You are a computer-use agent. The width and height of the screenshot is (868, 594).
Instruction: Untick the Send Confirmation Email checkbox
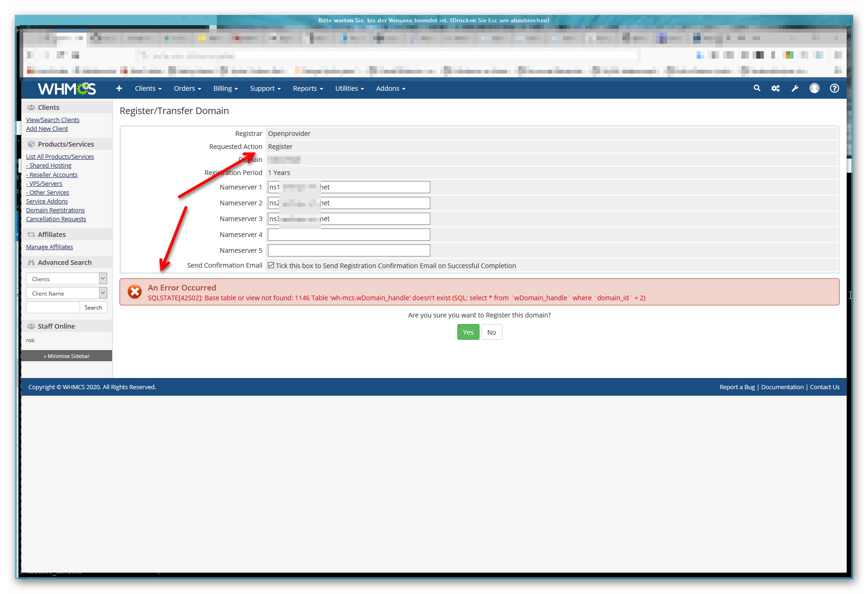[271, 265]
